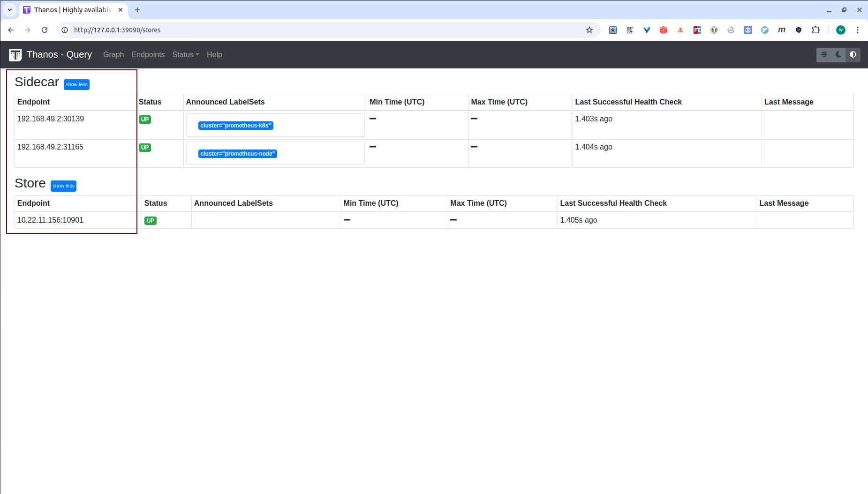Collapse Sidecar section with show less
This screenshot has width=868, height=494.
(x=77, y=85)
